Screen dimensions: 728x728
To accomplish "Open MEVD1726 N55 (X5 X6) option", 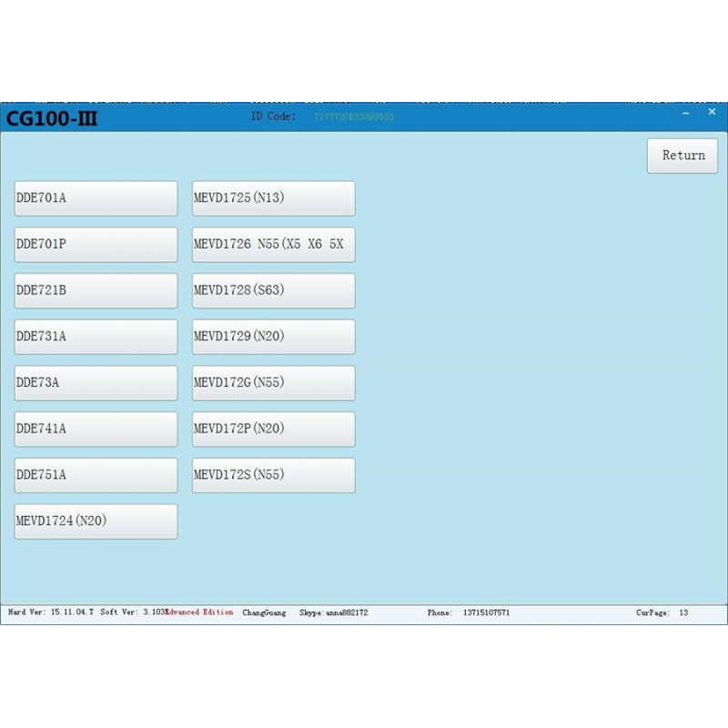I will pyautogui.click(x=273, y=245).
